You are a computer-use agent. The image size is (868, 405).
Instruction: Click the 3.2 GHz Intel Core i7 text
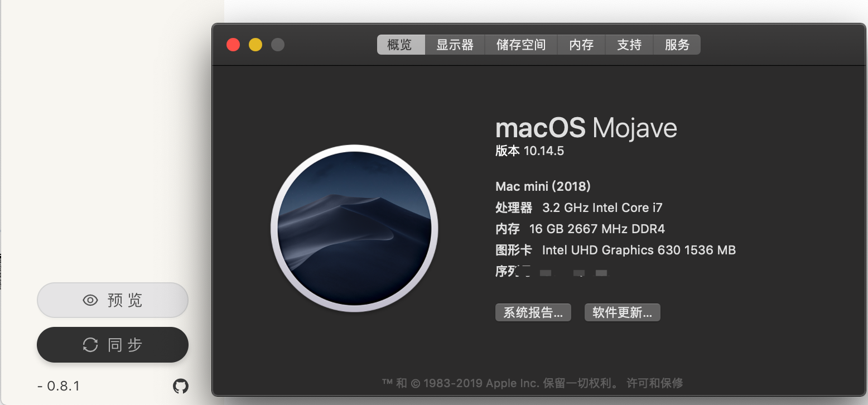[602, 208]
